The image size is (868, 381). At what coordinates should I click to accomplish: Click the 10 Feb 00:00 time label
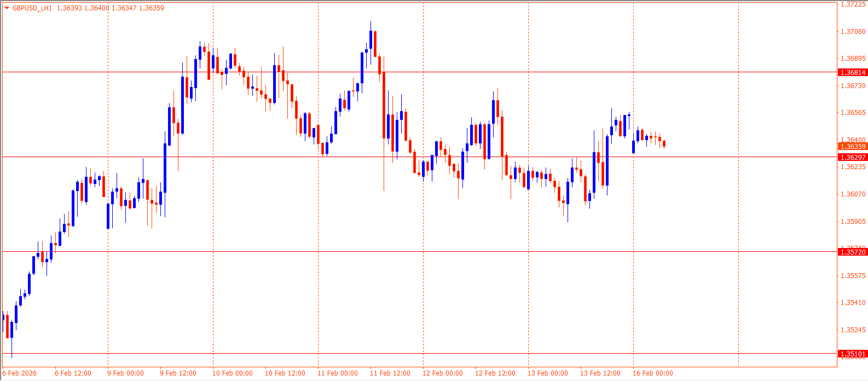[x=233, y=373]
